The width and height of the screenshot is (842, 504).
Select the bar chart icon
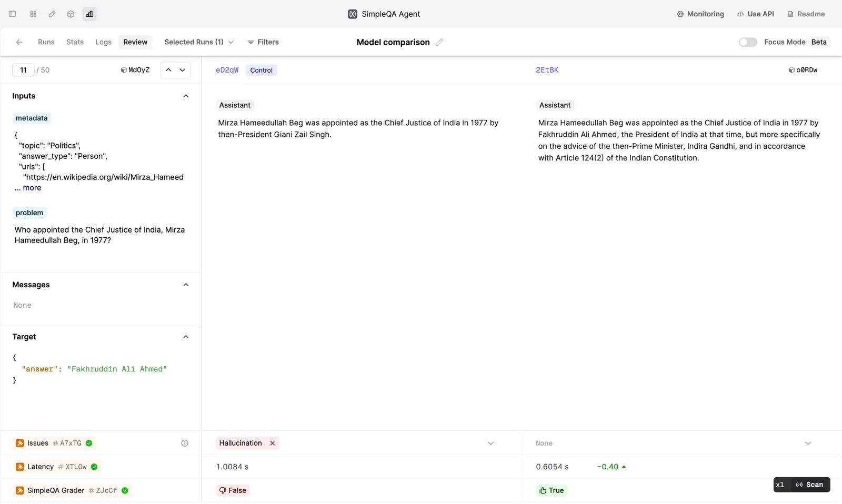tap(89, 14)
